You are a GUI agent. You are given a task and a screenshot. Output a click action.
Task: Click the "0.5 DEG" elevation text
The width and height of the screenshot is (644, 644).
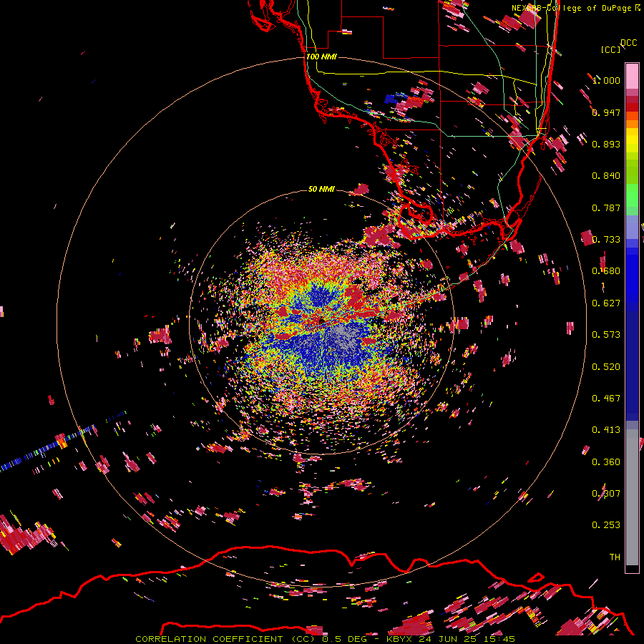344,639
